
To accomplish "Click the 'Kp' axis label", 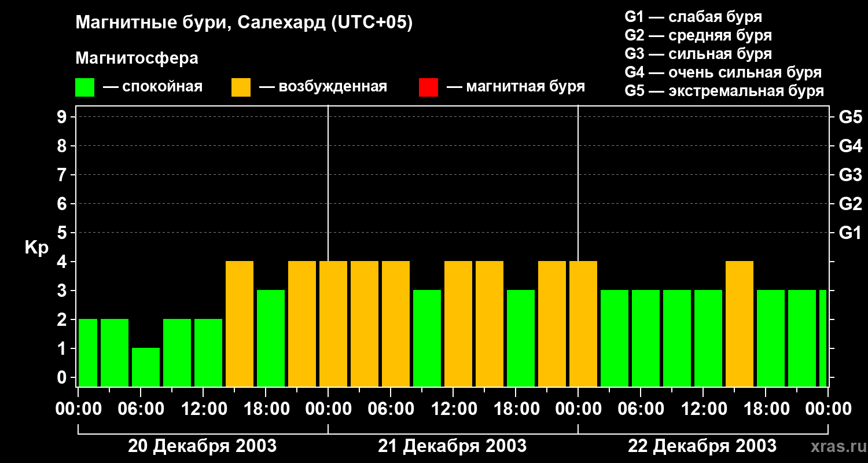I will (36, 248).
